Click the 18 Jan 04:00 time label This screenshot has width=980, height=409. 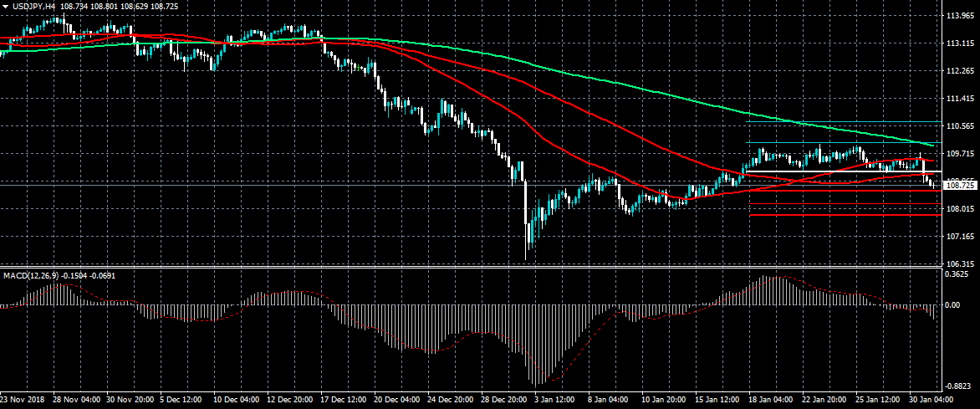coord(771,400)
